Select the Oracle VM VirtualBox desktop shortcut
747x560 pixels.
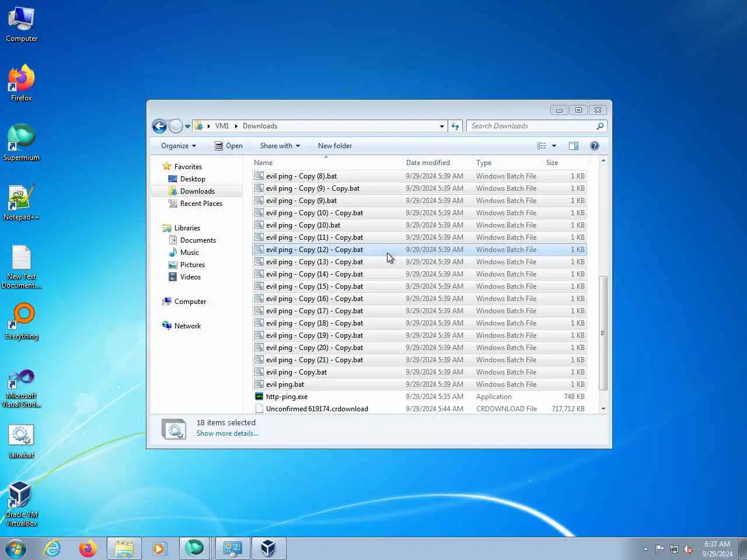[22, 504]
